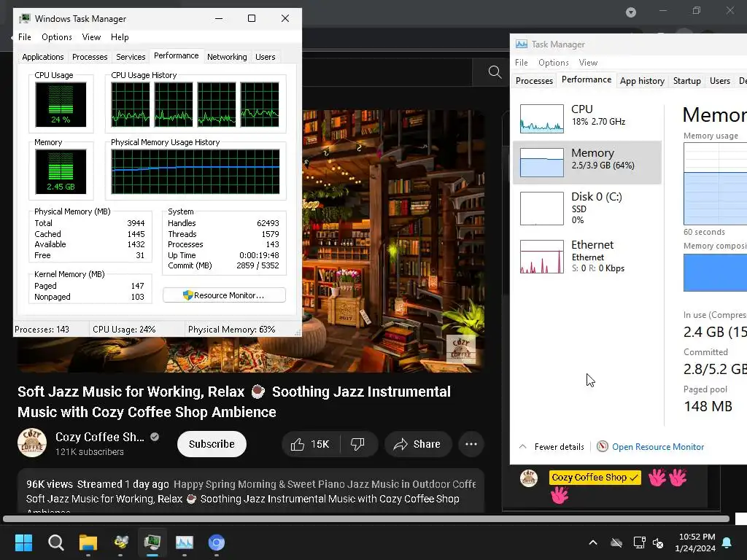Minimize the Windows Task Manager window
The height and width of the screenshot is (560, 747).
click(219, 18)
